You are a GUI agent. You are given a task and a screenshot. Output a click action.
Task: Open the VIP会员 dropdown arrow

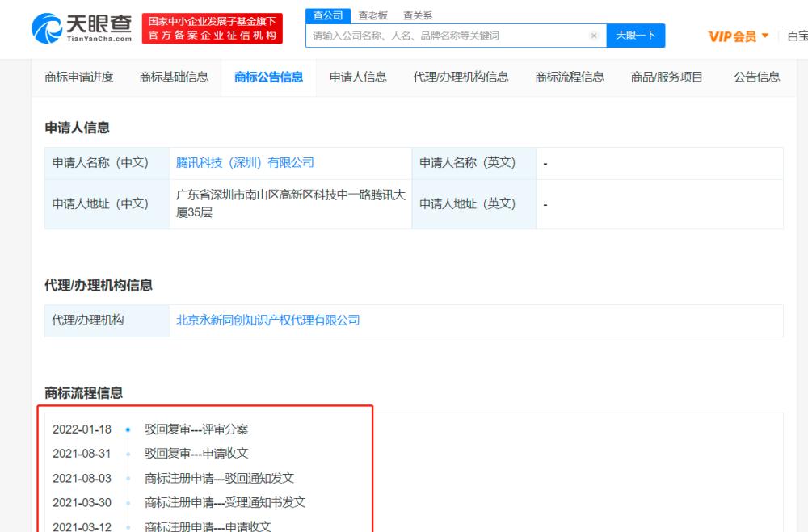pyautogui.click(x=765, y=36)
